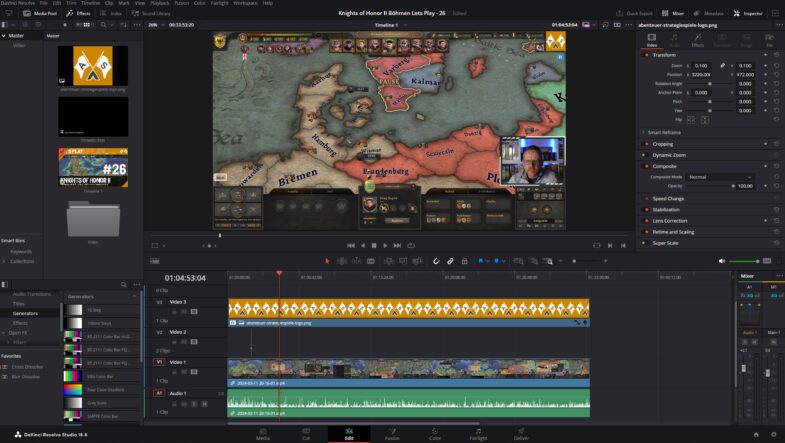Enable the timeline snapping magnet icon
Image resolution: width=785 pixels, height=443 pixels.
coord(437,261)
